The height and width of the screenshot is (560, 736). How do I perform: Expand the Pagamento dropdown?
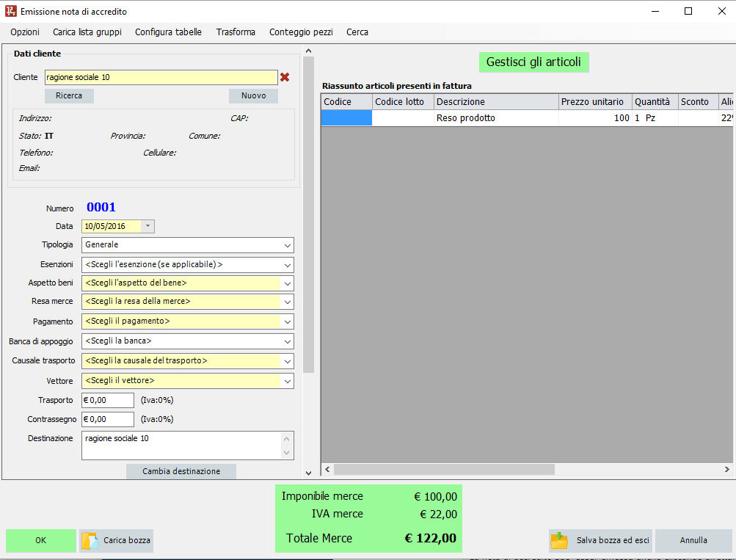point(287,321)
